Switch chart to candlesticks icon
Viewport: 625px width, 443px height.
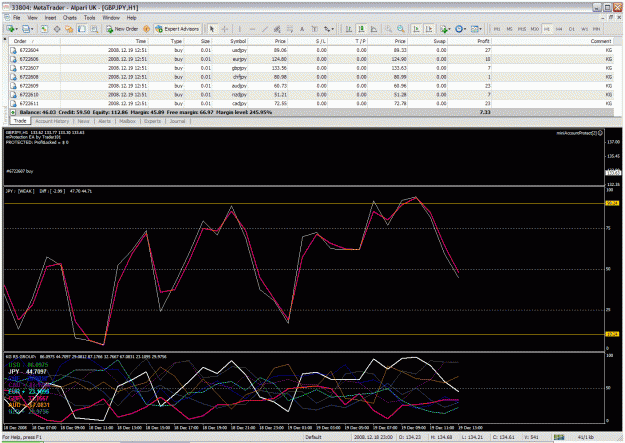[361, 29]
